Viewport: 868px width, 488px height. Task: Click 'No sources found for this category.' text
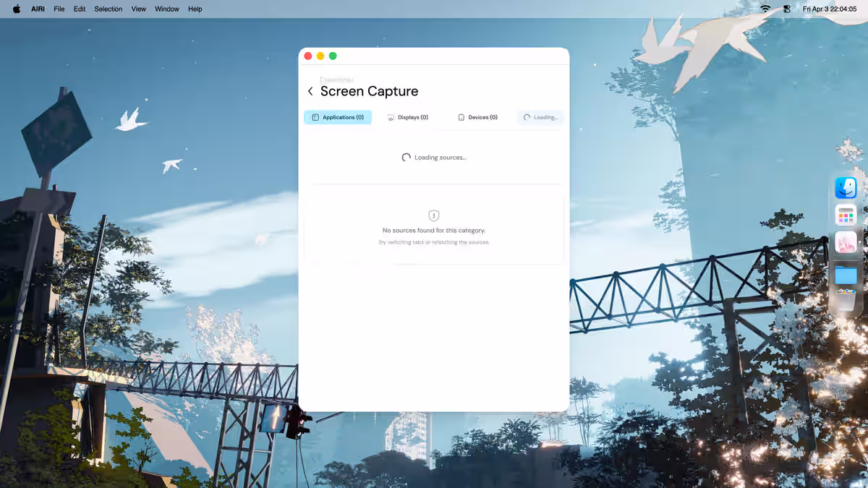[x=434, y=231]
